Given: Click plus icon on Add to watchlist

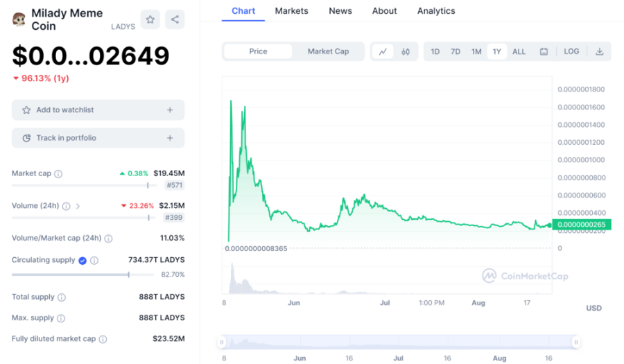Looking at the screenshot, I should pos(170,110).
